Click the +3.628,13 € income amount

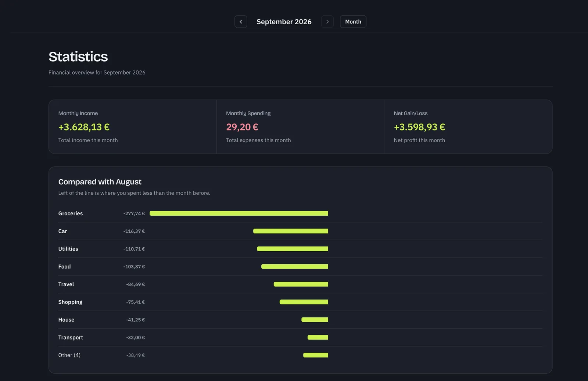[x=84, y=127]
